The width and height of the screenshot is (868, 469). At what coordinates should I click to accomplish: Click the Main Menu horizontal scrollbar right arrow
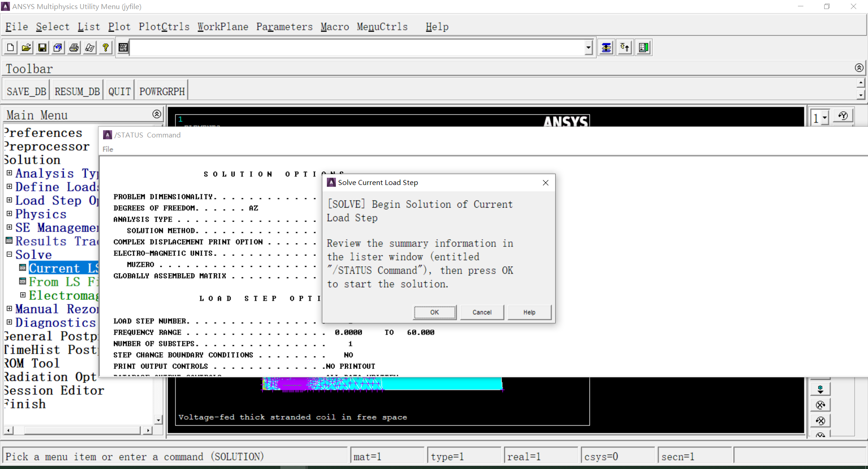[148, 430]
